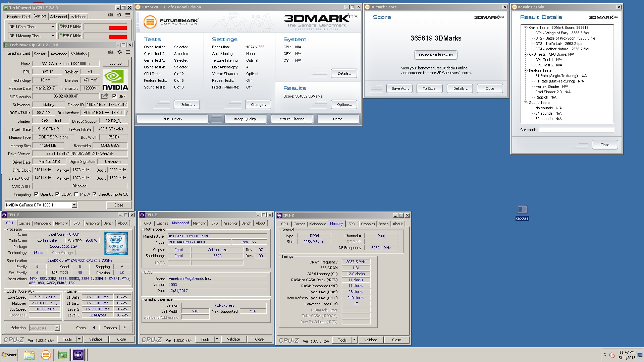
Task: Click GPU Memory Clock red sensor graph
Action: [x=105, y=36]
